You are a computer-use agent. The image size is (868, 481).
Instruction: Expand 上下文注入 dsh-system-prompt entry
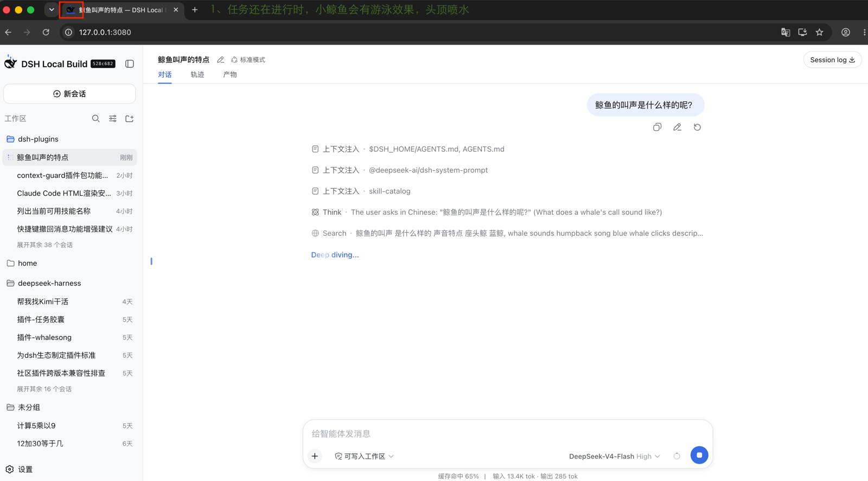[x=400, y=170]
